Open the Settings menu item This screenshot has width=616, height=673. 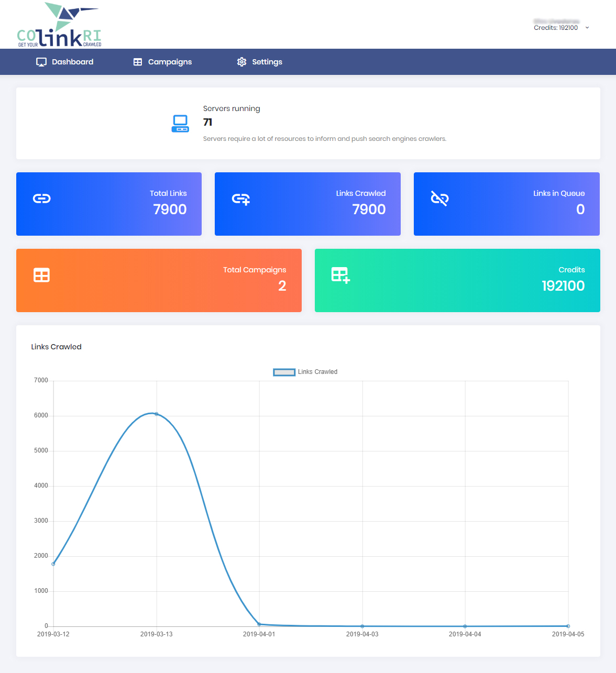(267, 62)
